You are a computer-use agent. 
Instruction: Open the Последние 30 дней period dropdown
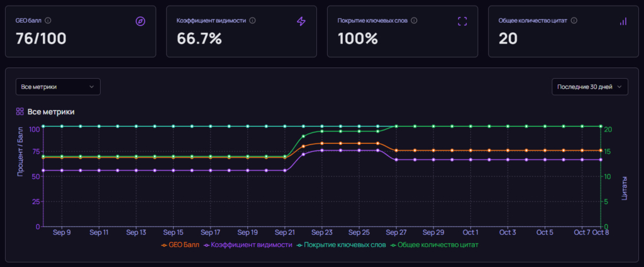[x=590, y=87]
